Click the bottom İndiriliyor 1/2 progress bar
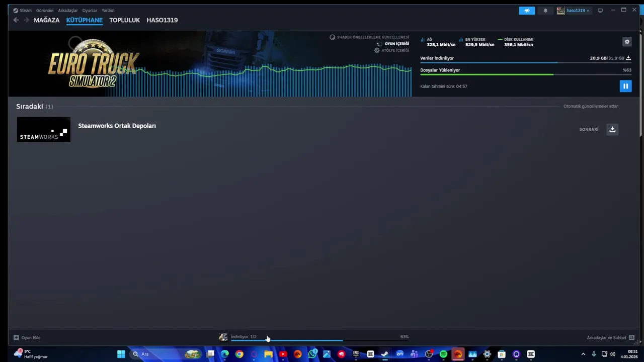This screenshot has height=362, width=644. [x=319, y=341]
